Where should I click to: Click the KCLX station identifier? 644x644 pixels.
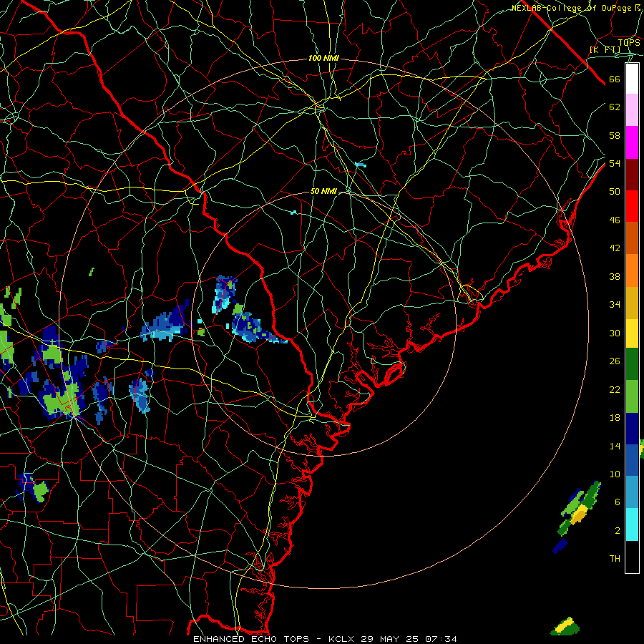[x=343, y=639]
